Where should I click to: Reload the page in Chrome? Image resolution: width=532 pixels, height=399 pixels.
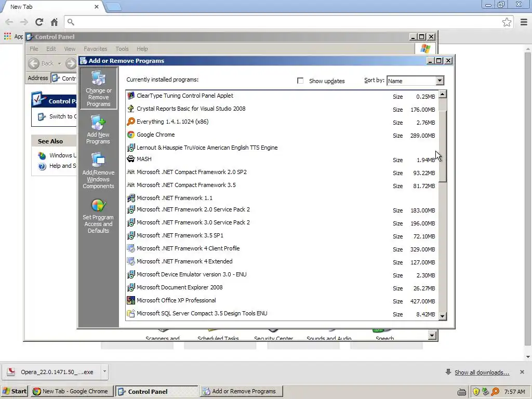[x=39, y=22]
